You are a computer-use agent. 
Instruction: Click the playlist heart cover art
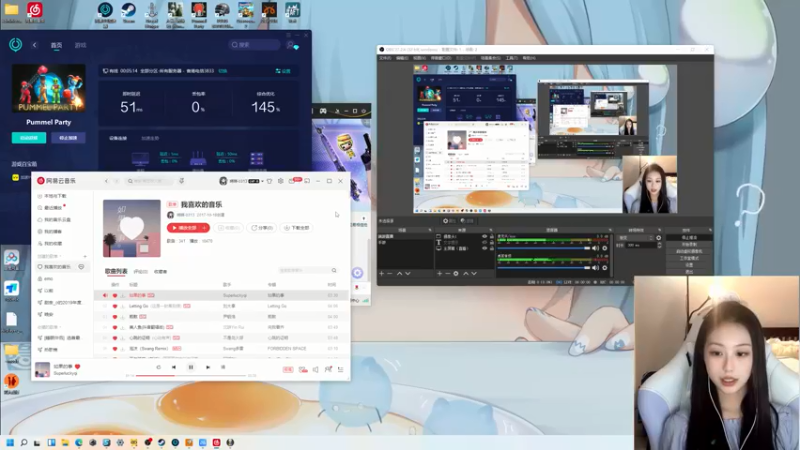point(132,228)
